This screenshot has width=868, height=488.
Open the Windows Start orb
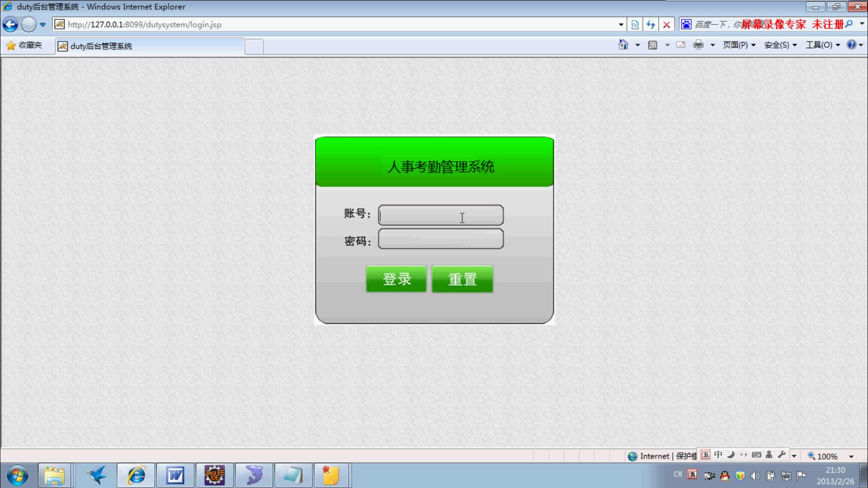coord(17,476)
